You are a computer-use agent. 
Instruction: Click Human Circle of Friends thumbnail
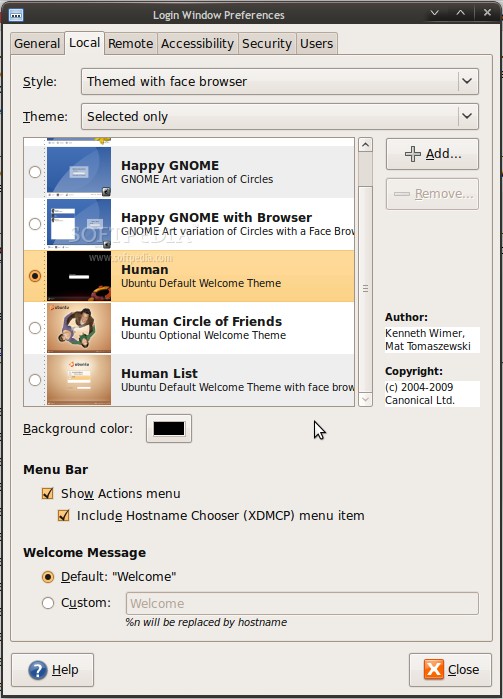point(79,328)
